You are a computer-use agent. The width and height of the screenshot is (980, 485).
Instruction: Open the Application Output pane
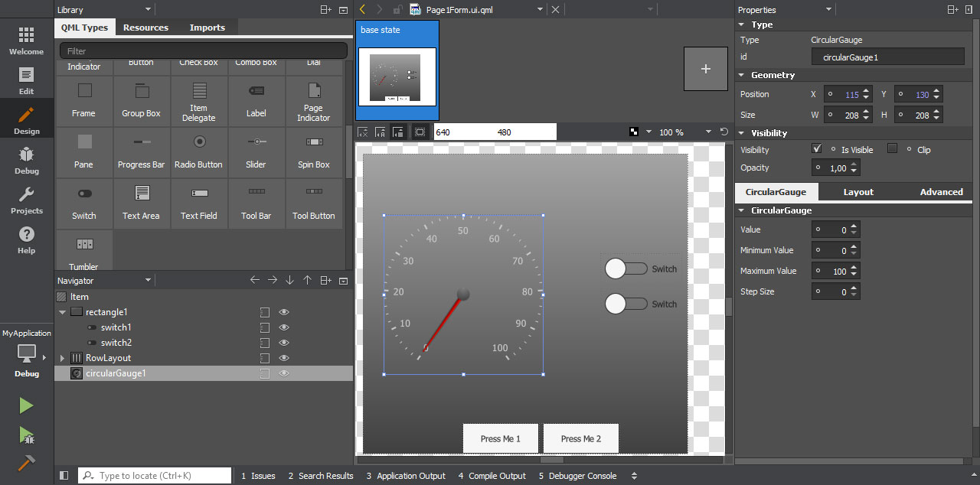pos(406,476)
